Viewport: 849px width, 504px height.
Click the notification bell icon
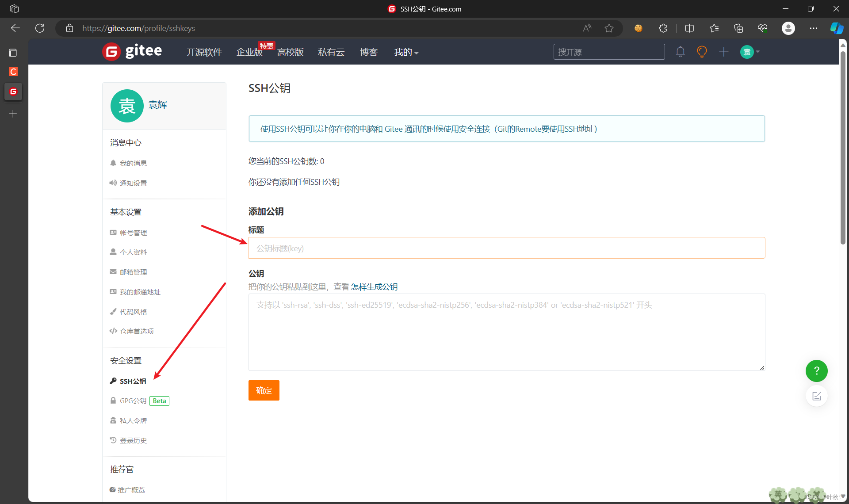(x=680, y=52)
